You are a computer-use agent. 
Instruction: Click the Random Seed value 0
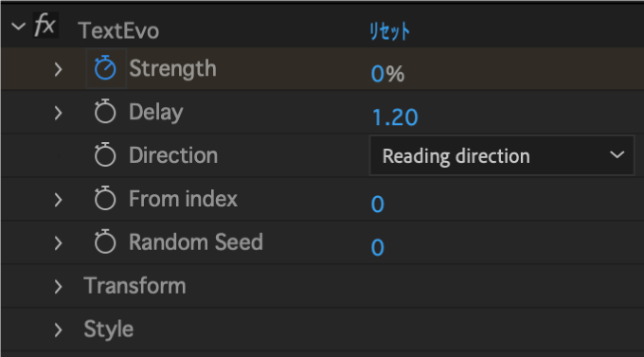pyautogui.click(x=378, y=248)
